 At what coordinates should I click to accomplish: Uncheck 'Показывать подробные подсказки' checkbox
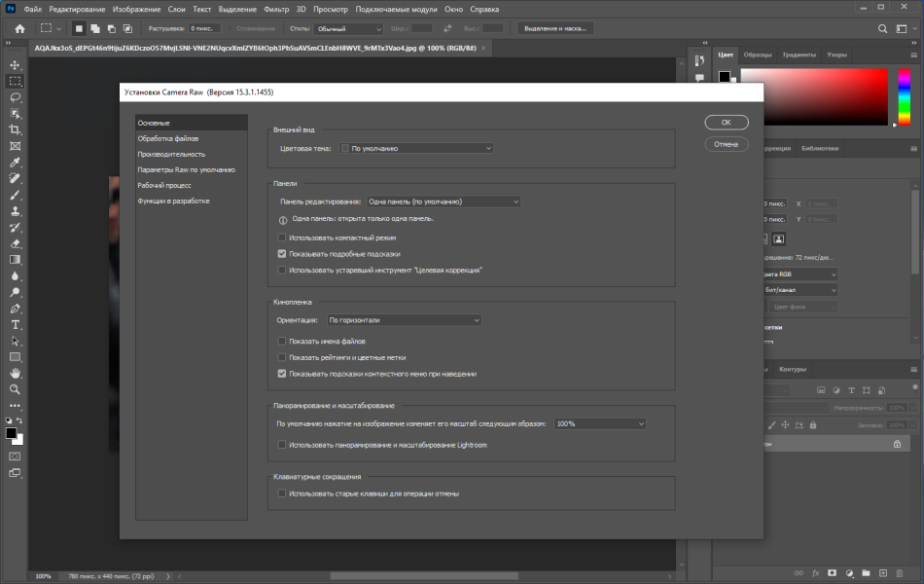pyautogui.click(x=282, y=254)
